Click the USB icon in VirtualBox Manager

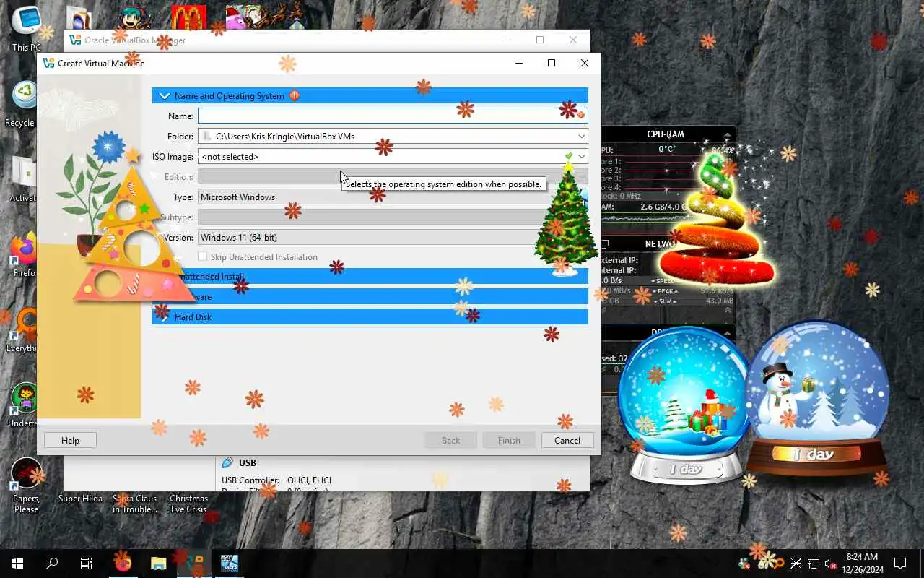click(x=227, y=462)
